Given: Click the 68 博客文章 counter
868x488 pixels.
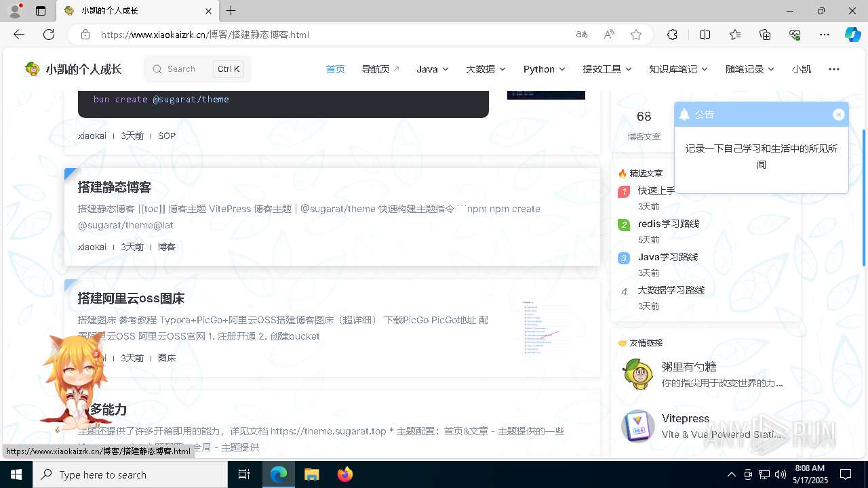Looking at the screenshot, I should [644, 125].
